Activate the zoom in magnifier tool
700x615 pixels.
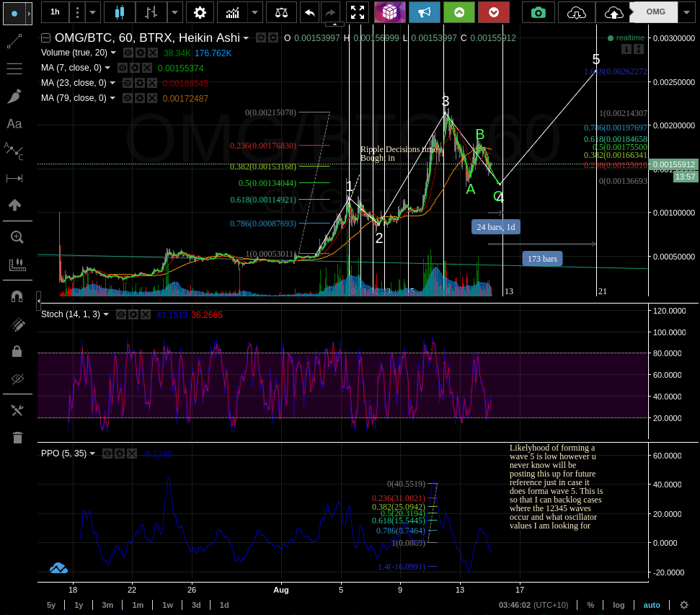coord(17,237)
